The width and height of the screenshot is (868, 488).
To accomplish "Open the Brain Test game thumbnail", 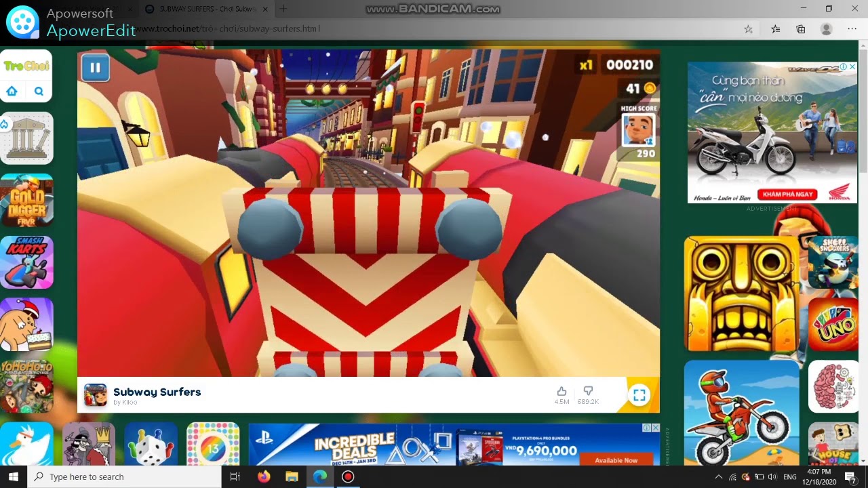I will click(x=834, y=386).
